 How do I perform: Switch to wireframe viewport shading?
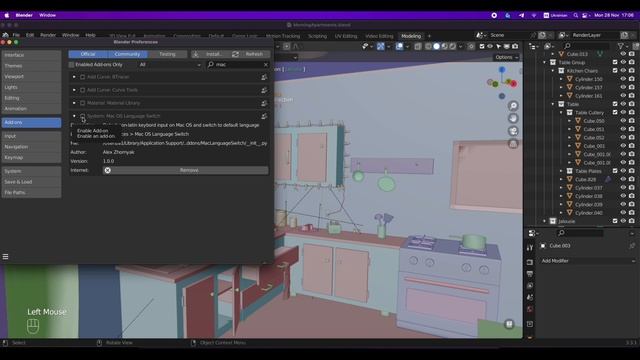point(428,47)
